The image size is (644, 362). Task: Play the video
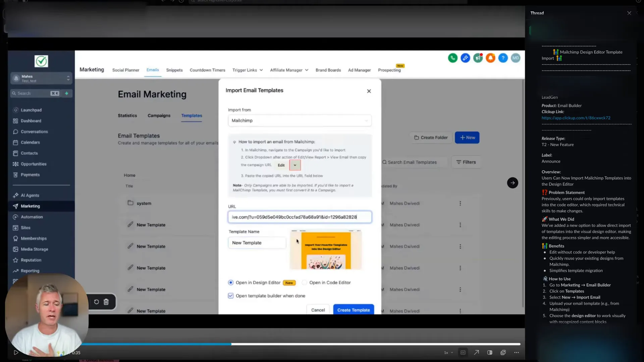coord(16,353)
